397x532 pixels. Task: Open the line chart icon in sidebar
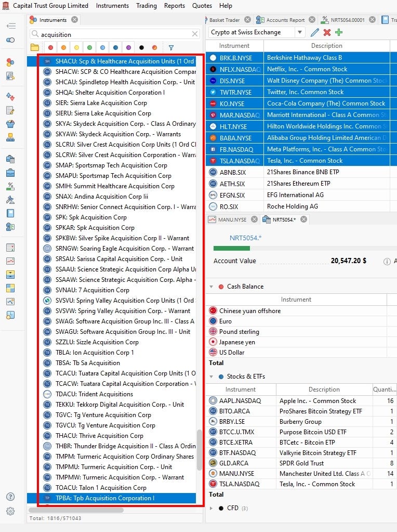pyautogui.click(x=10, y=261)
